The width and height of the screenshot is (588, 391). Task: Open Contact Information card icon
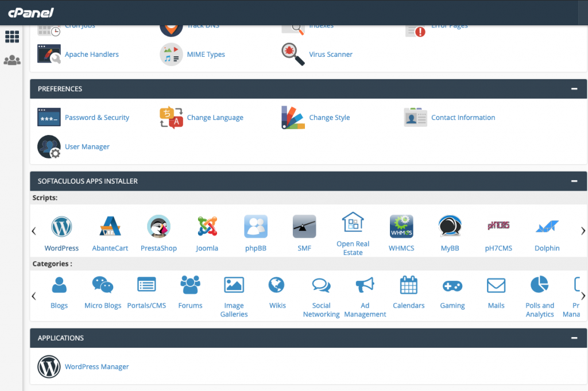click(x=416, y=117)
